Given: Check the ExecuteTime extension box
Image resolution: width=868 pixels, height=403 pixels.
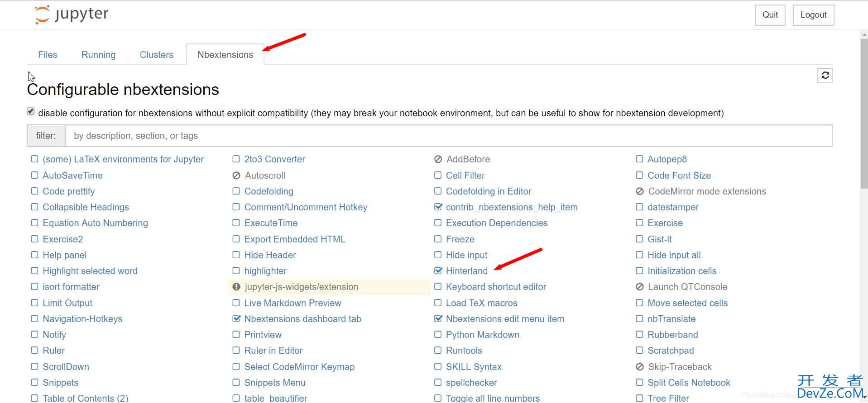Looking at the screenshot, I should [236, 223].
